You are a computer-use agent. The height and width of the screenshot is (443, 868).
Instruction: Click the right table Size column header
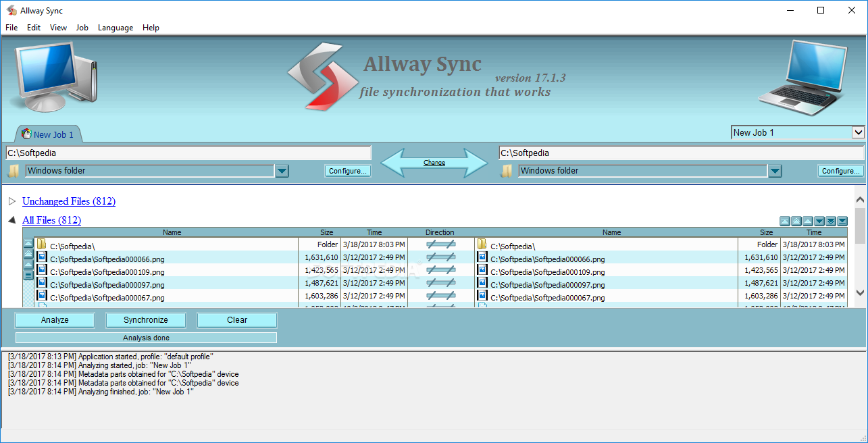766,232
